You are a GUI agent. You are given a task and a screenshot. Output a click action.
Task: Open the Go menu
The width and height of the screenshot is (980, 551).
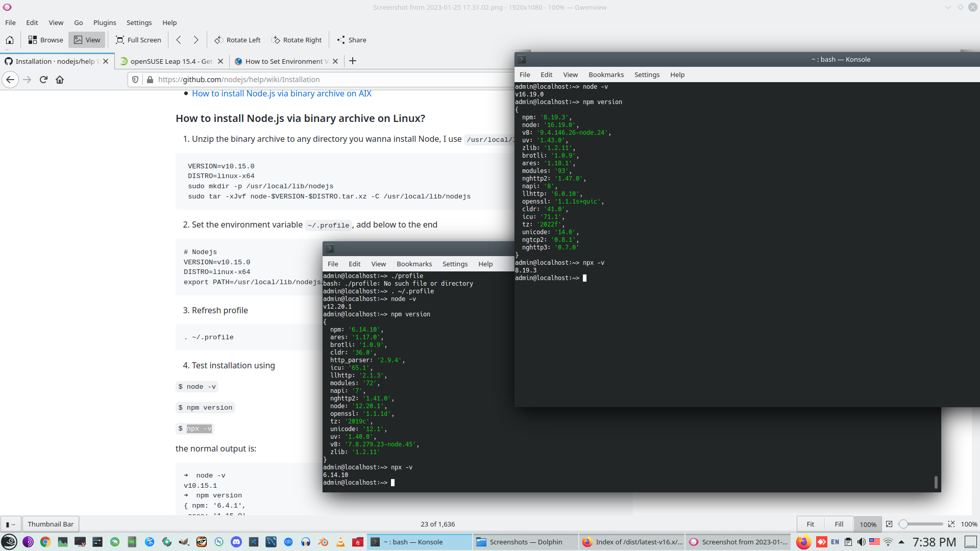78,22
